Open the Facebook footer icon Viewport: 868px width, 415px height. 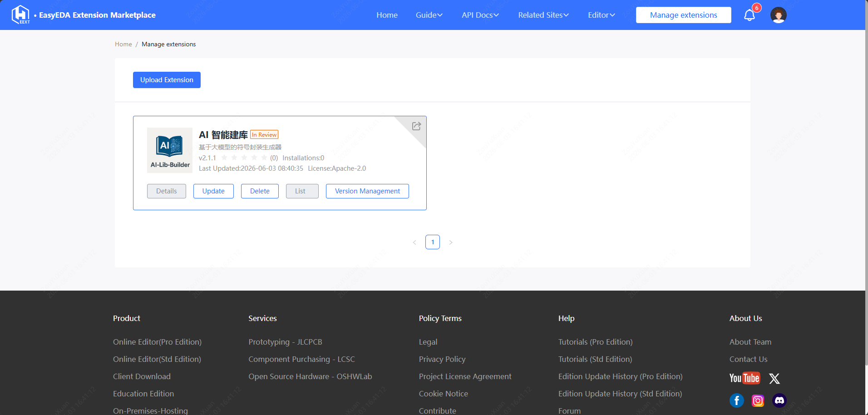coord(736,400)
